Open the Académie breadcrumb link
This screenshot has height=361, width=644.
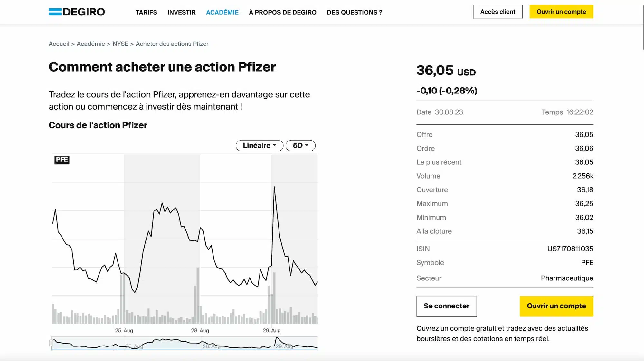[91, 44]
